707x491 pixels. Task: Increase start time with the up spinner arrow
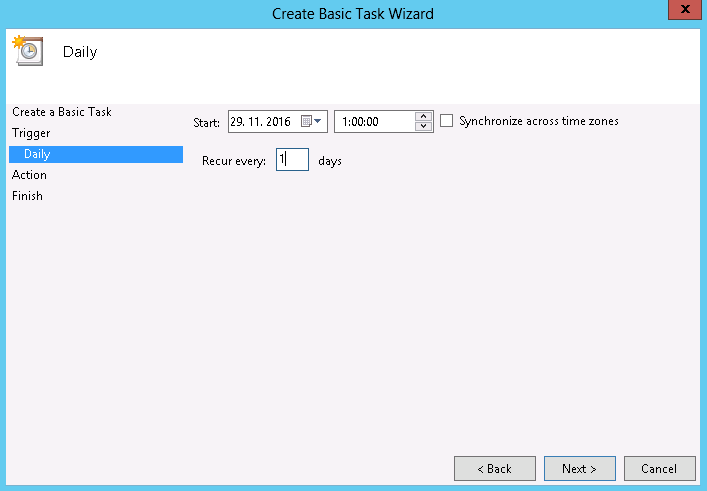423,116
